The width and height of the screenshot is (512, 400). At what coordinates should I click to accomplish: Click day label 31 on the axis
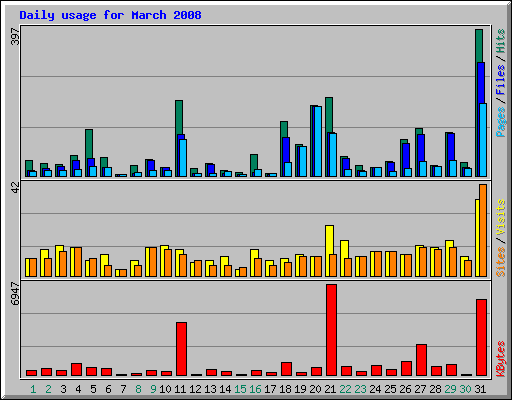coord(480,389)
